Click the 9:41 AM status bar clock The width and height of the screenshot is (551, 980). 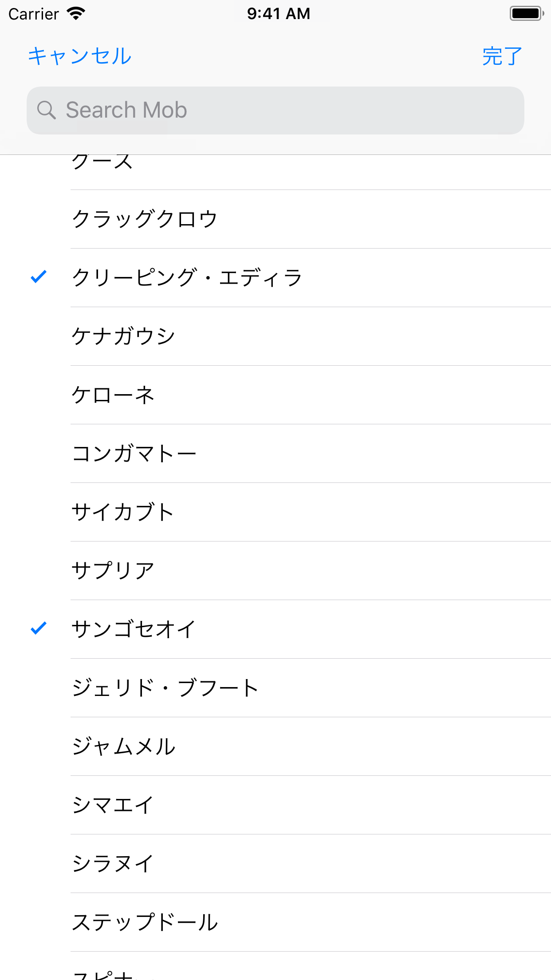pyautogui.click(x=278, y=14)
